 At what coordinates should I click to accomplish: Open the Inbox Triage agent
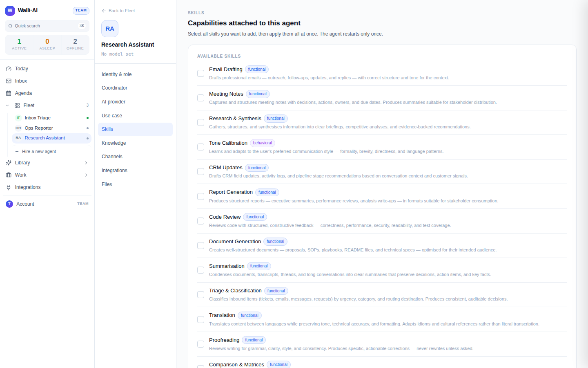(x=51, y=118)
